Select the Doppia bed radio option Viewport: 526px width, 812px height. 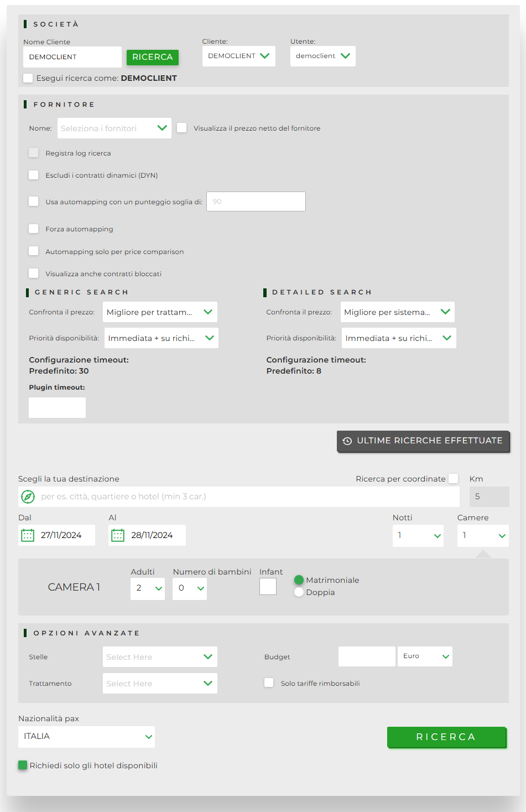pos(299,592)
